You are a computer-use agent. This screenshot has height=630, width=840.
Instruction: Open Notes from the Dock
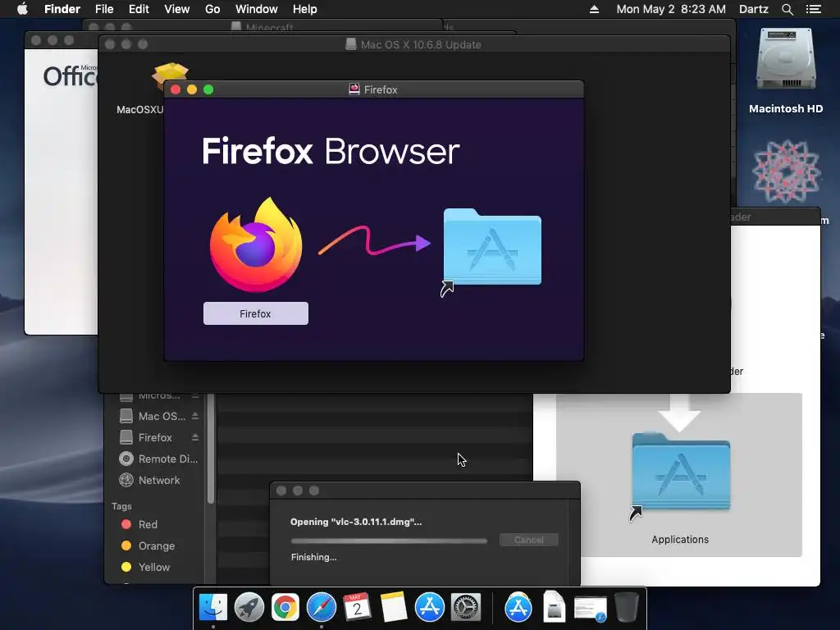click(394, 607)
